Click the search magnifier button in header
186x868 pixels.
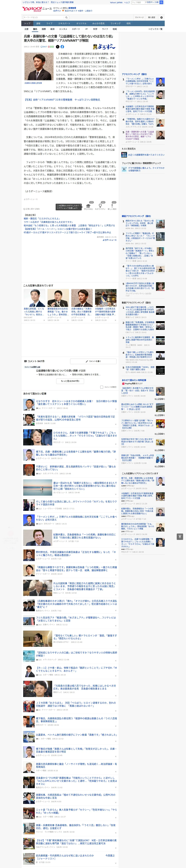pos(66,18)
